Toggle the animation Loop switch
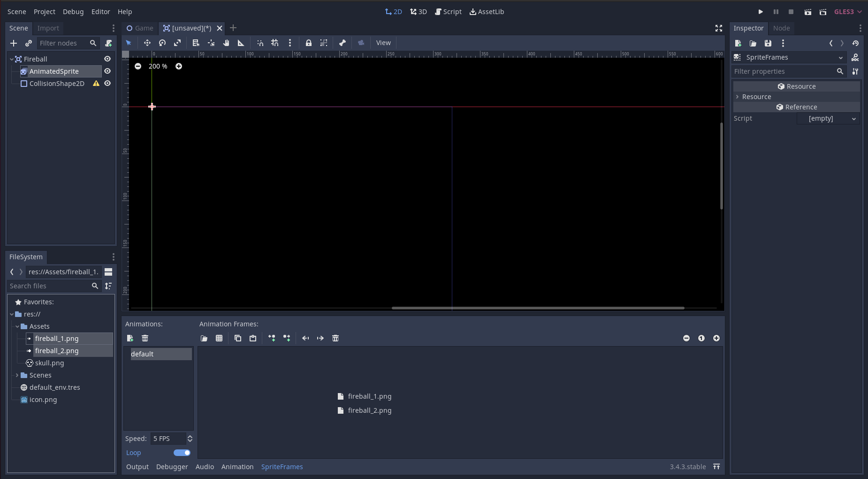 click(182, 453)
